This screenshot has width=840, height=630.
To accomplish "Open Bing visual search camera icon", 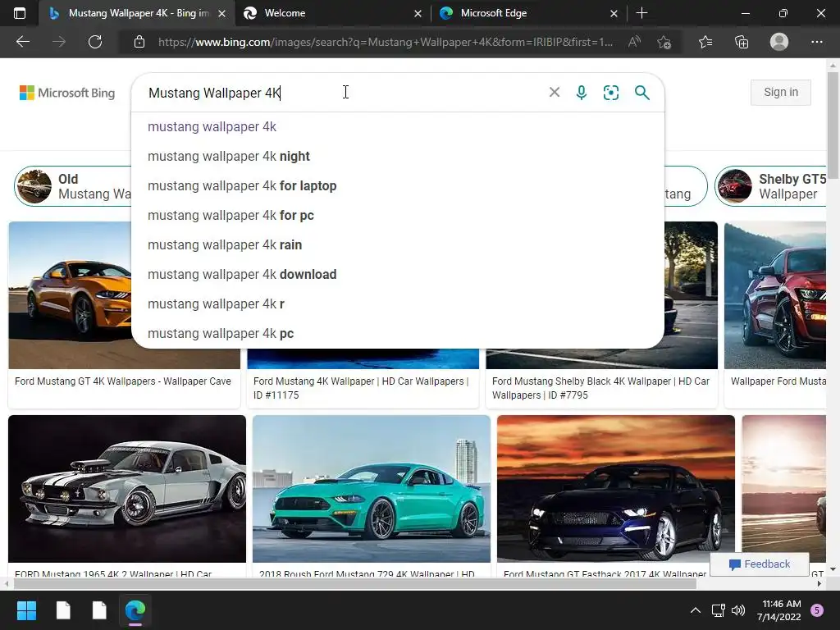I will click(610, 93).
